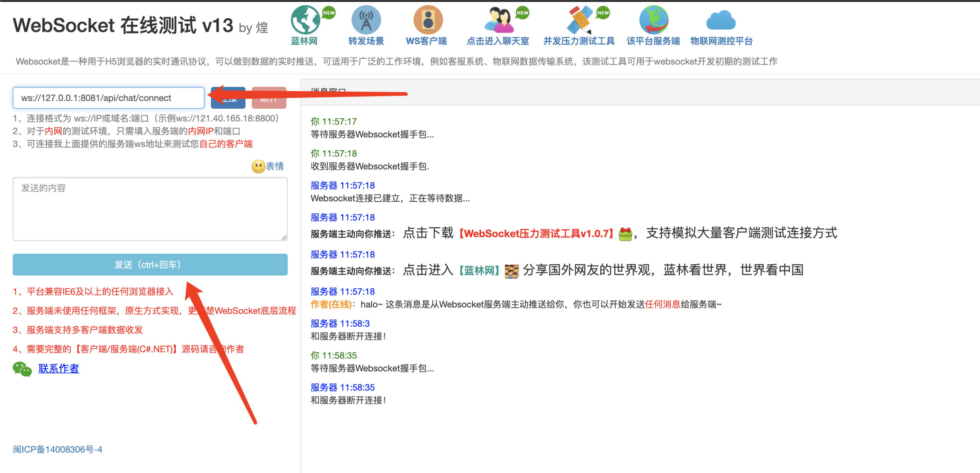The image size is (980, 473).
Task: Focus the ws:// address input field
Action: [108, 98]
